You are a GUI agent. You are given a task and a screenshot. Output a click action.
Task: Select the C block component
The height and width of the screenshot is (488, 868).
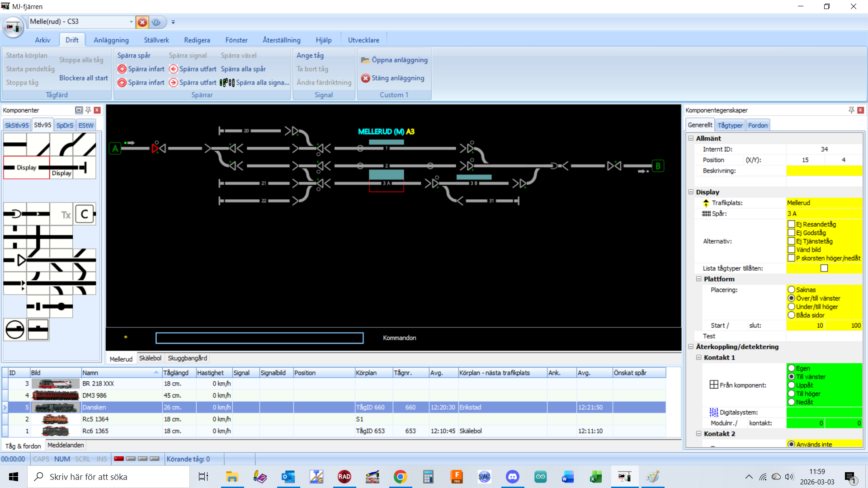tap(85, 214)
